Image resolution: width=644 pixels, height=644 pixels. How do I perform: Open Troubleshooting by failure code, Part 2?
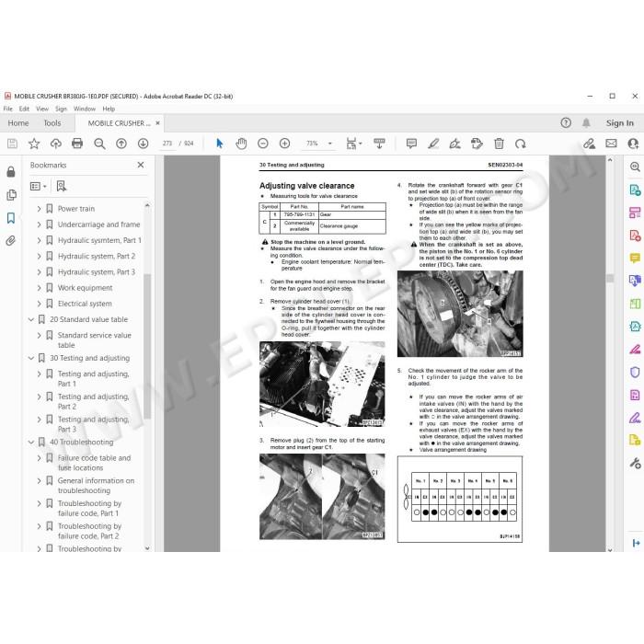89,531
